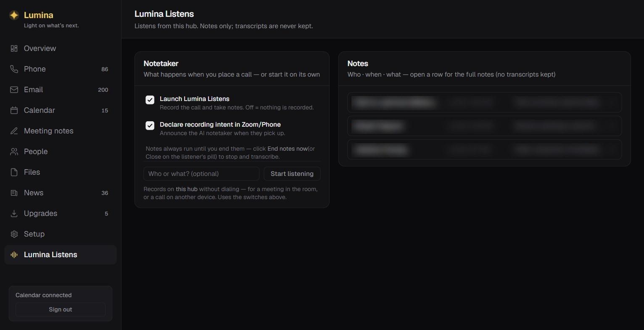Open Setup page

tap(61, 234)
